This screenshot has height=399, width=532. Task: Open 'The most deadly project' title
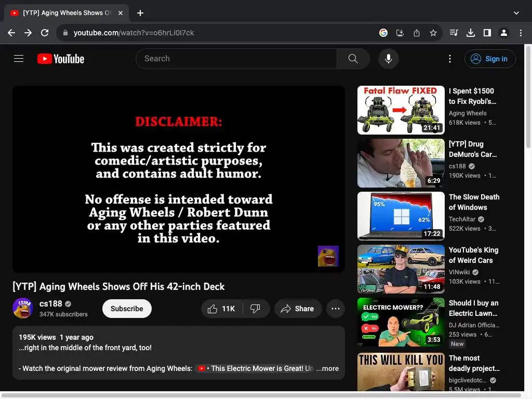(474, 363)
